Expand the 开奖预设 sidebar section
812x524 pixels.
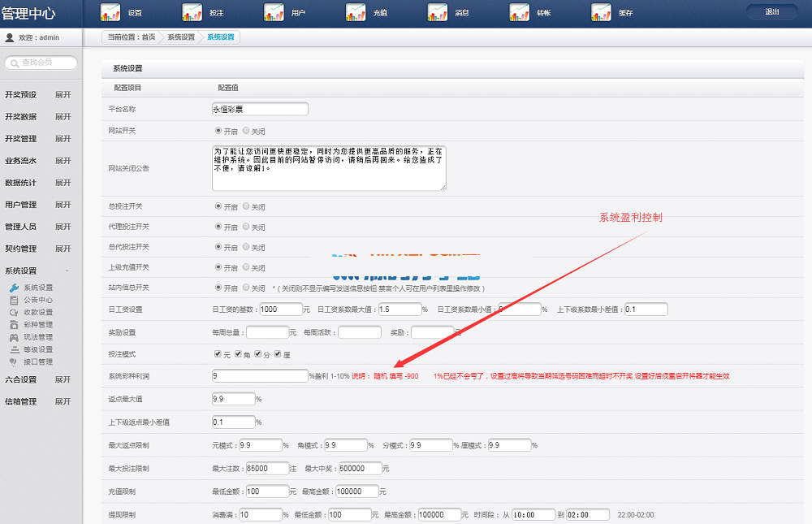tap(63, 94)
